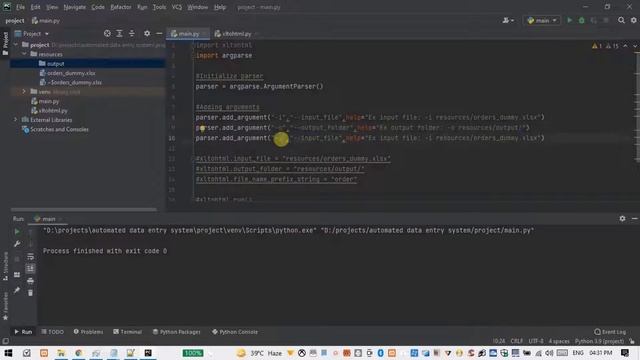Click Collapse All in the Project panel header
The height and width of the screenshot is (360, 640).
pos(131,33)
